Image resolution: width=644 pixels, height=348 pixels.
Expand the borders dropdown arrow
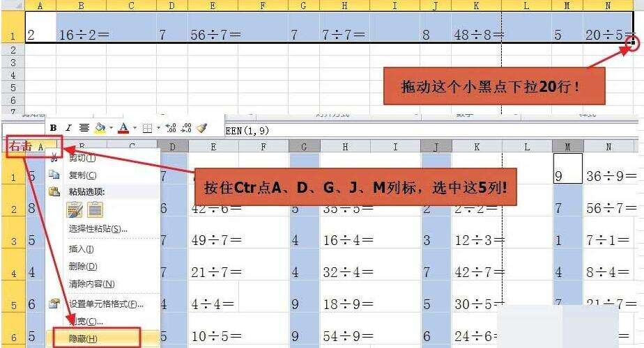coord(158,128)
